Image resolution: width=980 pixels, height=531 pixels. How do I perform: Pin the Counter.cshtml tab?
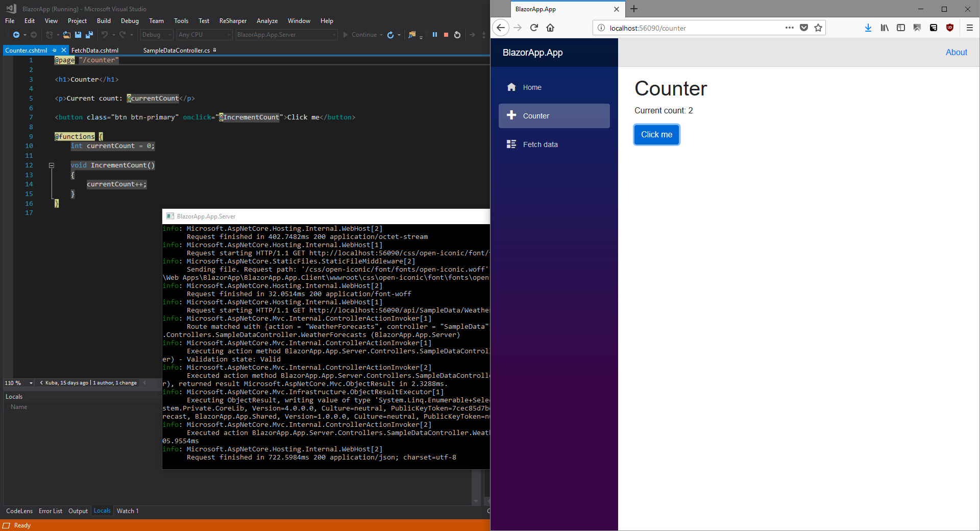(55, 51)
